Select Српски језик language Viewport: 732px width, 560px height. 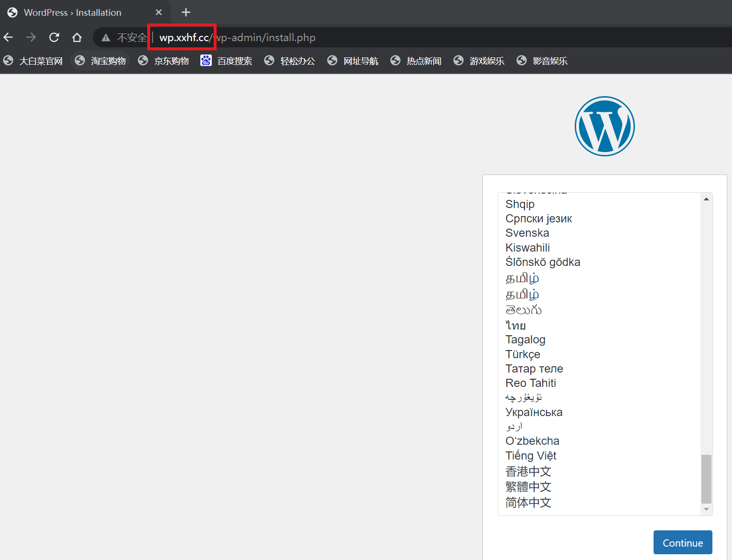(x=599, y=219)
